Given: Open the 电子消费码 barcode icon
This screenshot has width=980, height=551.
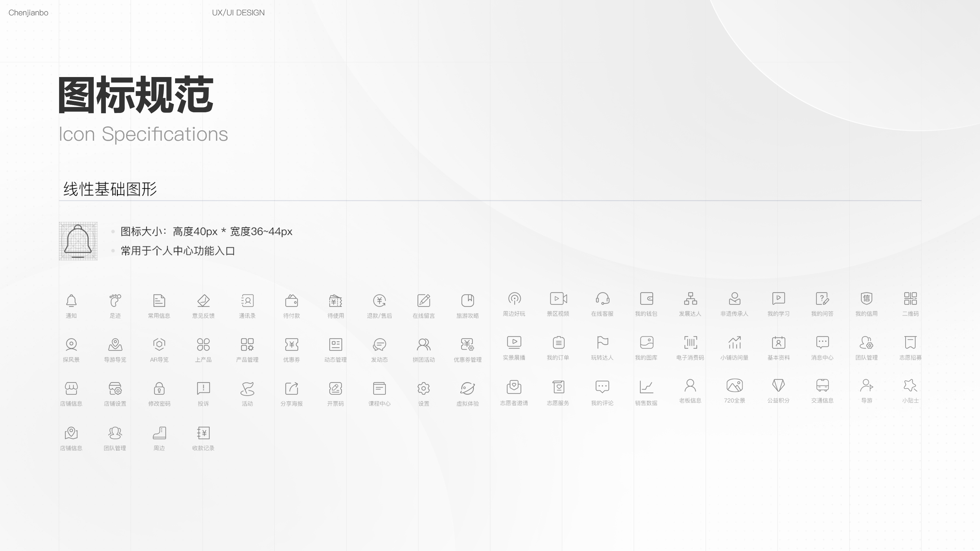Looking at the screenshot, I should 690,342.
